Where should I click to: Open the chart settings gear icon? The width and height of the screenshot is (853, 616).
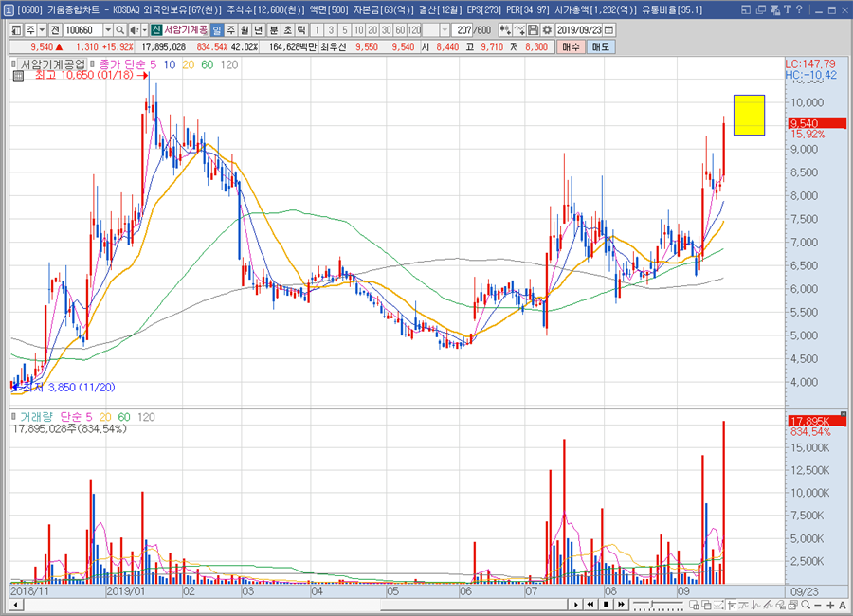[x=547, y=30]
